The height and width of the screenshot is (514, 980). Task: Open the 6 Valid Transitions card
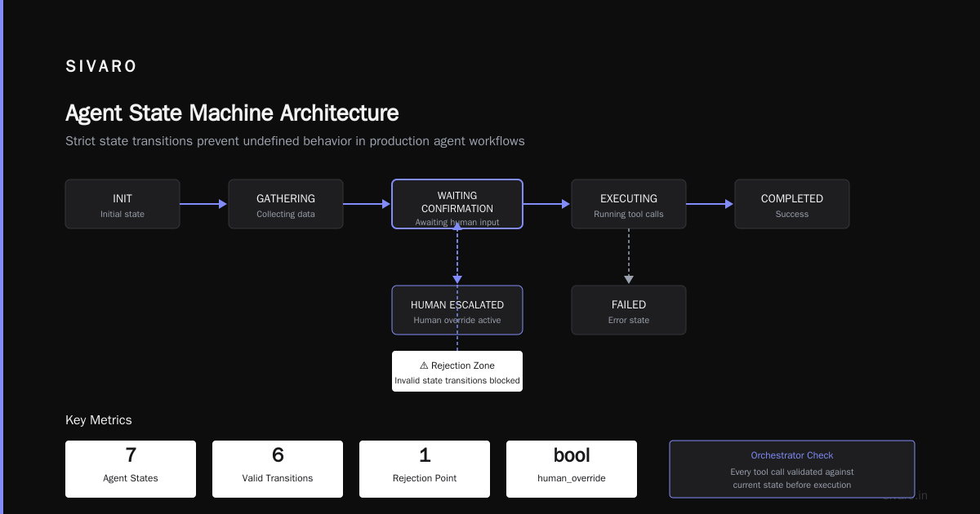(x=278, y=469)
